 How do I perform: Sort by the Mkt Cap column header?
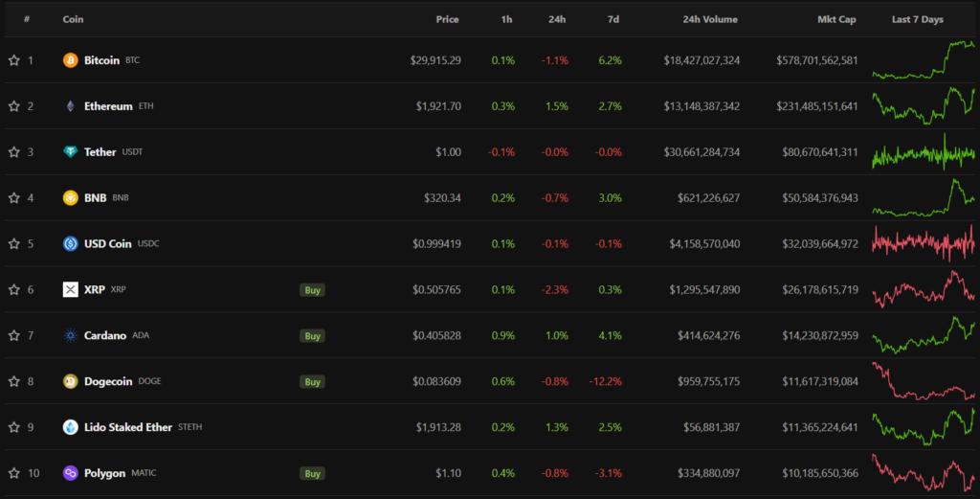pos(837,19)
